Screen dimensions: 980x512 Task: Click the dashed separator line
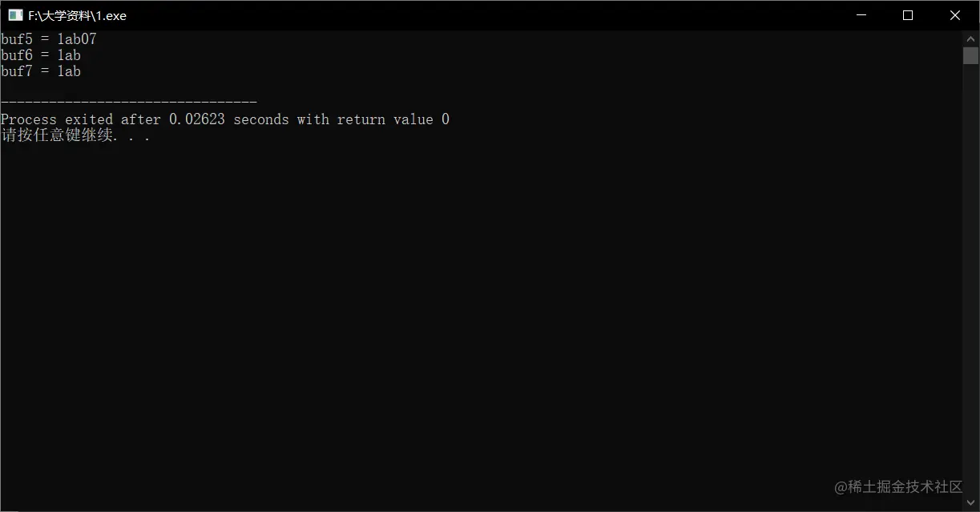pos(128,103)
